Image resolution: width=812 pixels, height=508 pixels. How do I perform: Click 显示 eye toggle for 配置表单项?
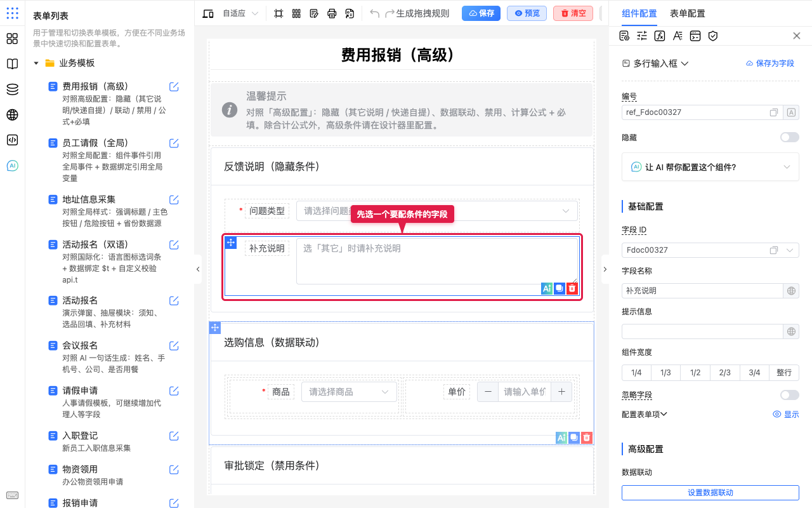pyautogui.click(x=786, y=414)
